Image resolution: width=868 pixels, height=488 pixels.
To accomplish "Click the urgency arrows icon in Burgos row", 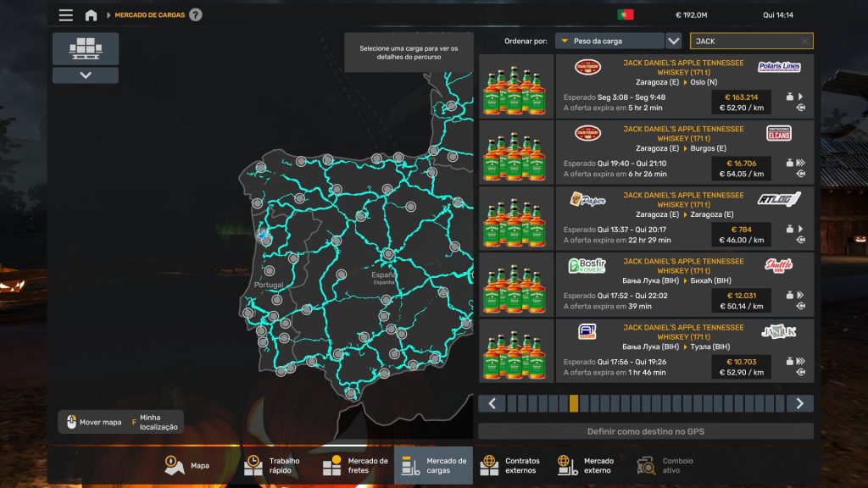I will [x=800, y=163].
